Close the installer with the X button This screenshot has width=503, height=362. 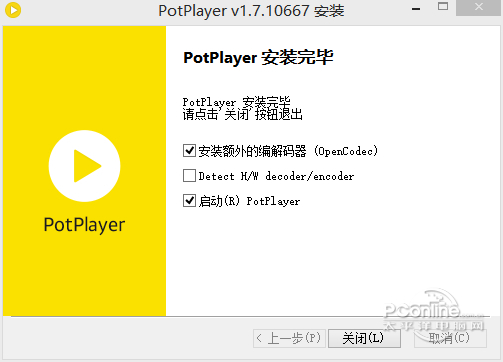click(479, 7)
